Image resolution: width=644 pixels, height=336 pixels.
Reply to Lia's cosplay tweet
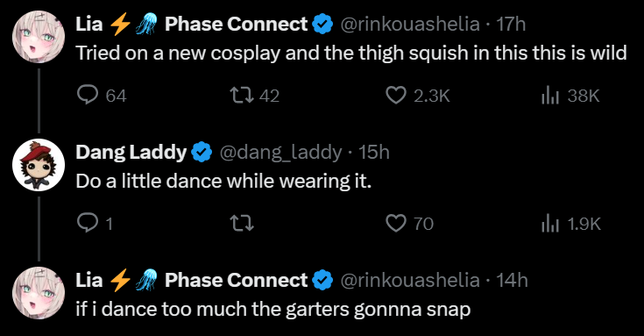(x=88, y=96)
